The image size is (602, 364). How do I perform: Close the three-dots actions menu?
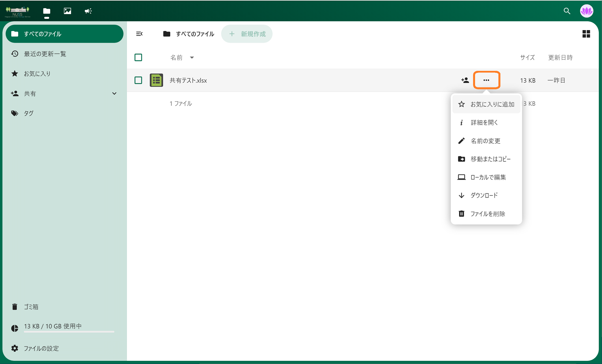pyautogui.click(x=486, y=80)
